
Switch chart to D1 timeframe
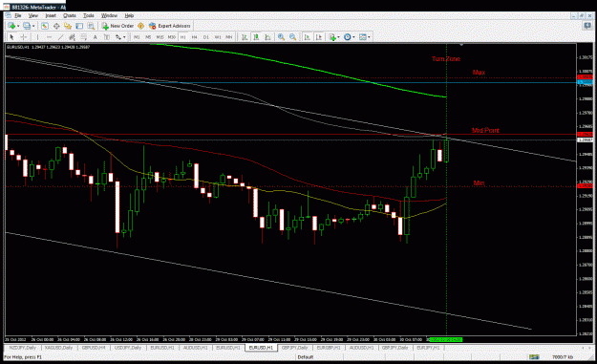[206, 37]
